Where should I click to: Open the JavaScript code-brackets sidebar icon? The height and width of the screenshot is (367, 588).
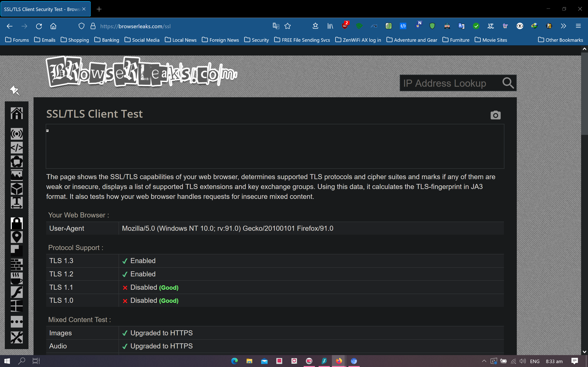pos(17,147)
